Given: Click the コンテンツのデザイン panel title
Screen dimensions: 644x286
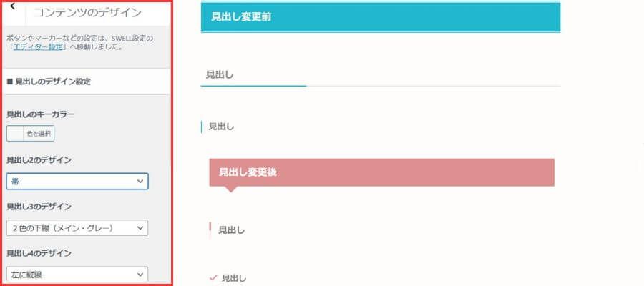Looking at the screenshot, I should click(x=87, y=13).
